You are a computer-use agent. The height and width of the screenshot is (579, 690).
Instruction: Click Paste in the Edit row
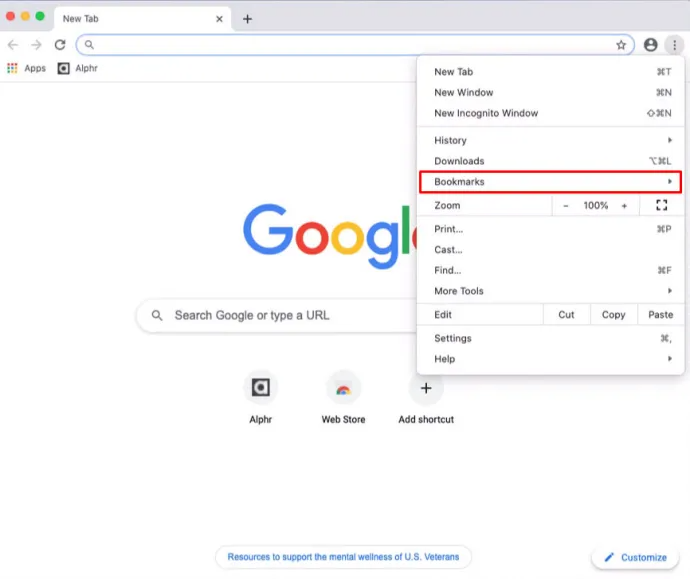pos(661,315)
